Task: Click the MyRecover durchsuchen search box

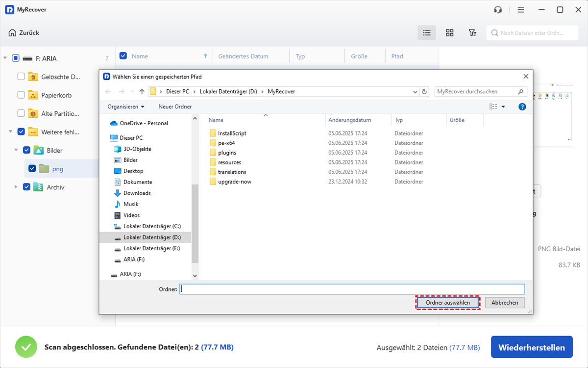Action: point(481,92)
